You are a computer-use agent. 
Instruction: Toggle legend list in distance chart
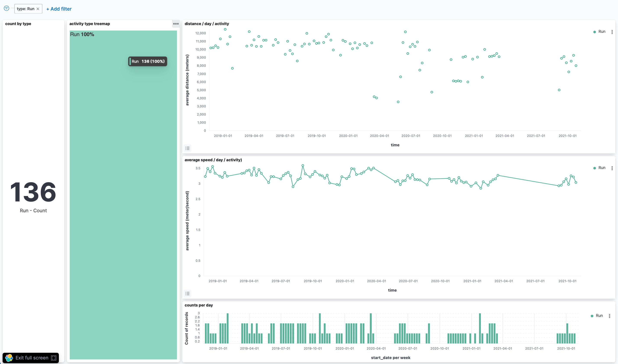point(187,148)
